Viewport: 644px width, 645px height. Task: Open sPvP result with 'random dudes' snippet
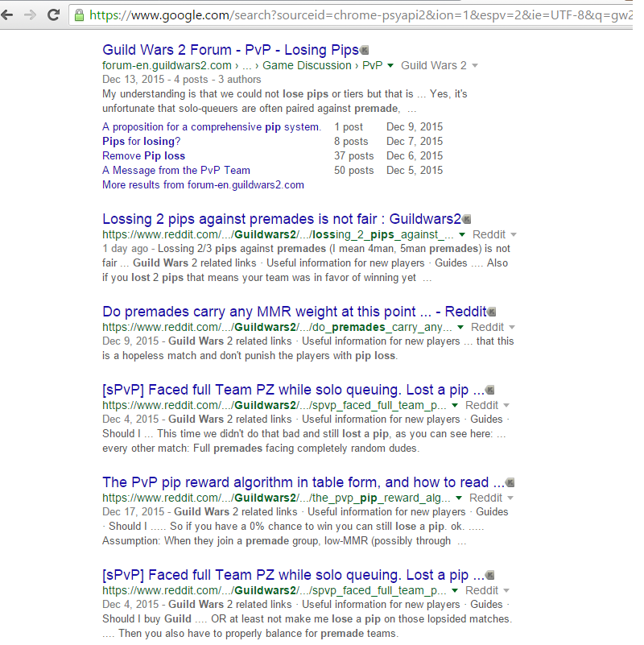point(294,390)
